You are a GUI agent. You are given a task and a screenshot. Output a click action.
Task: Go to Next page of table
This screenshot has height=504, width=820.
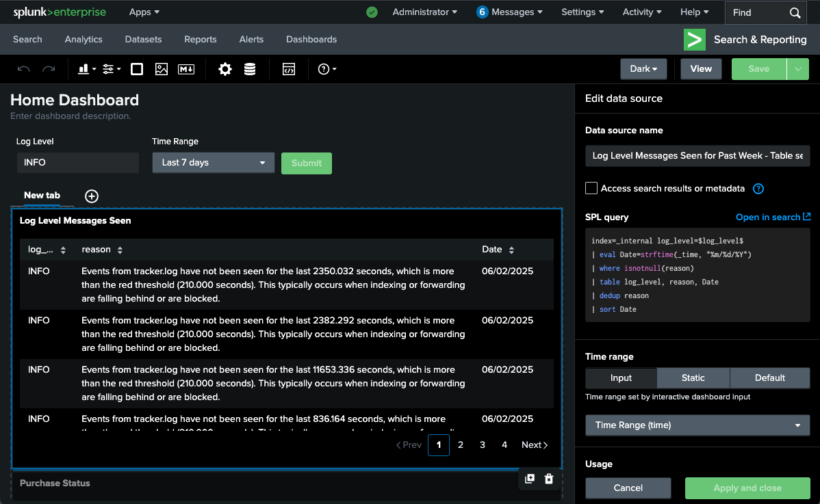pyautogui.click(x=535, y=445)
